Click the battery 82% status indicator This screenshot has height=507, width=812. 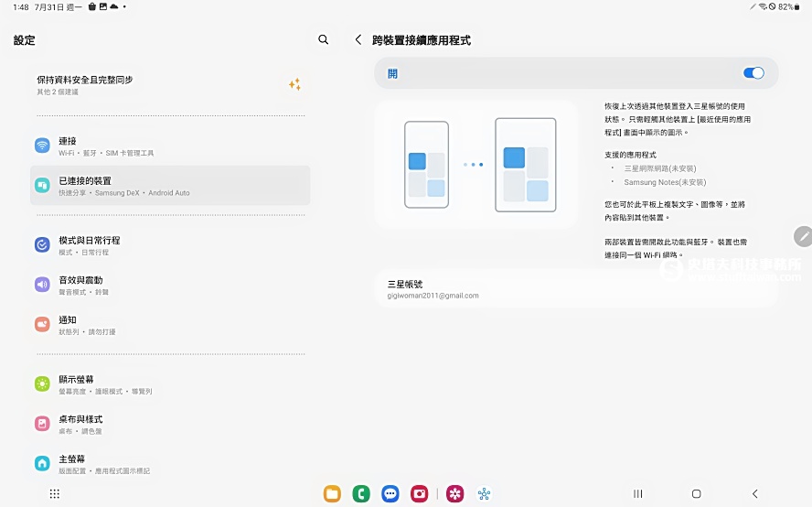pos(789,6)
